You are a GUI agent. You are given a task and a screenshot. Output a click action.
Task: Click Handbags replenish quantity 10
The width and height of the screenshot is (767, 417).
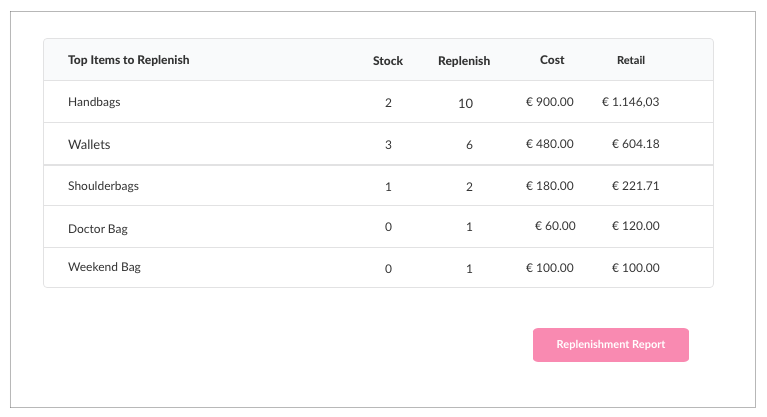click(465, 103)
